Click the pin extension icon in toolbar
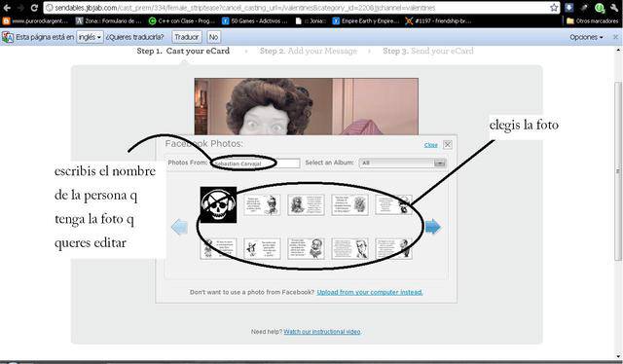This screenshot has height=364, width=623. (584, 8)
